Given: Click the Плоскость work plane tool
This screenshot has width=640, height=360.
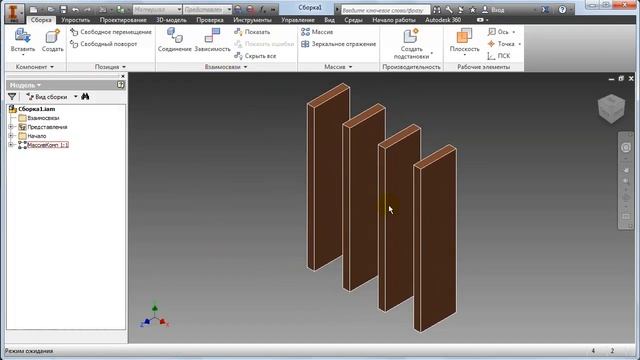Looking at the screenshot, I should 464,41.
